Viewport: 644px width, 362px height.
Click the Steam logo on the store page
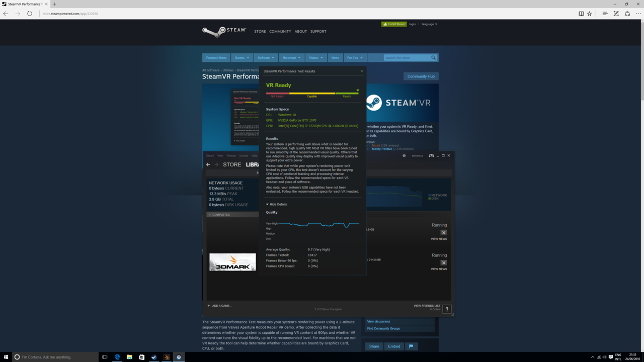tap(224, 31)
